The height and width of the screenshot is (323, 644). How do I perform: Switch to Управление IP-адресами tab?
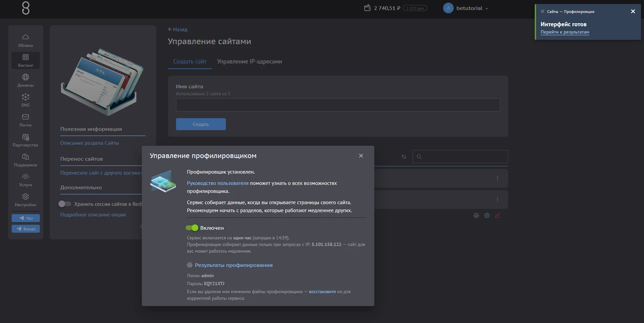click(x=249, y=61)
